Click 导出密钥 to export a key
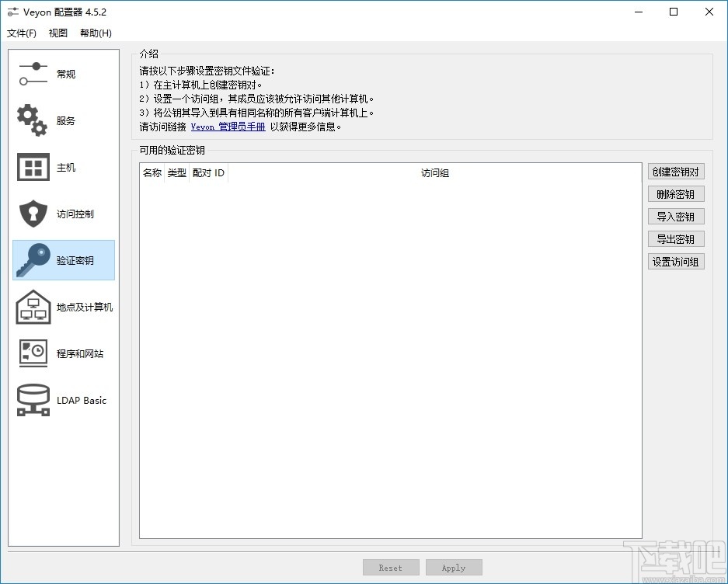The image size is (728, 584). (x=675, y=238)
